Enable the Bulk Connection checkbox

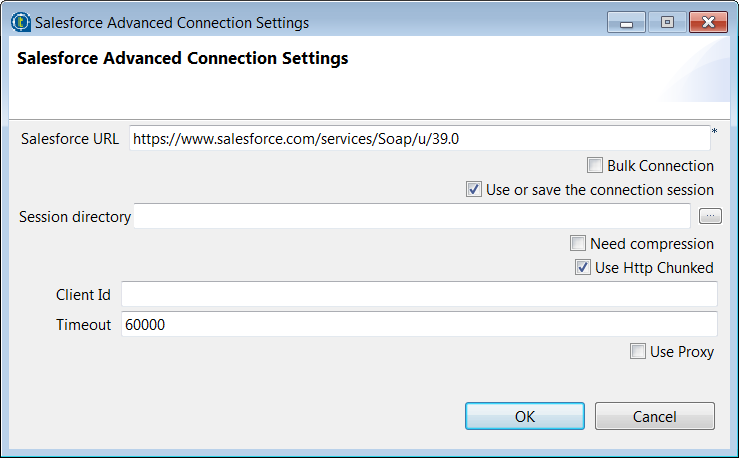pyautogui.click(x=595, y=166)
